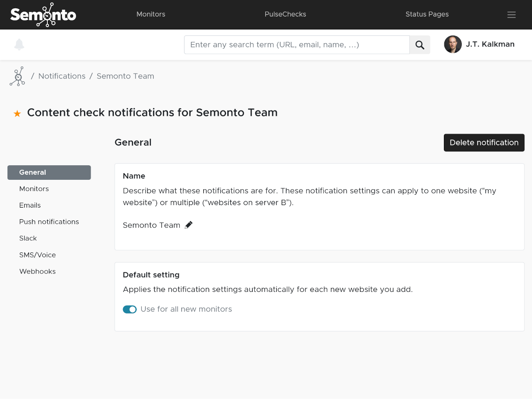Click the Semonto logo in the header

coord(43,15)
